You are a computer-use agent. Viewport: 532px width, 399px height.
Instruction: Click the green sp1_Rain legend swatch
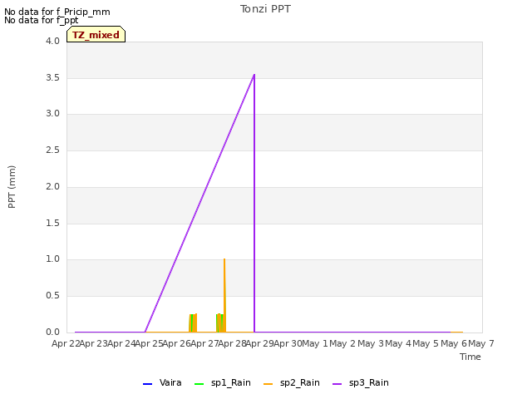(199, 384)
